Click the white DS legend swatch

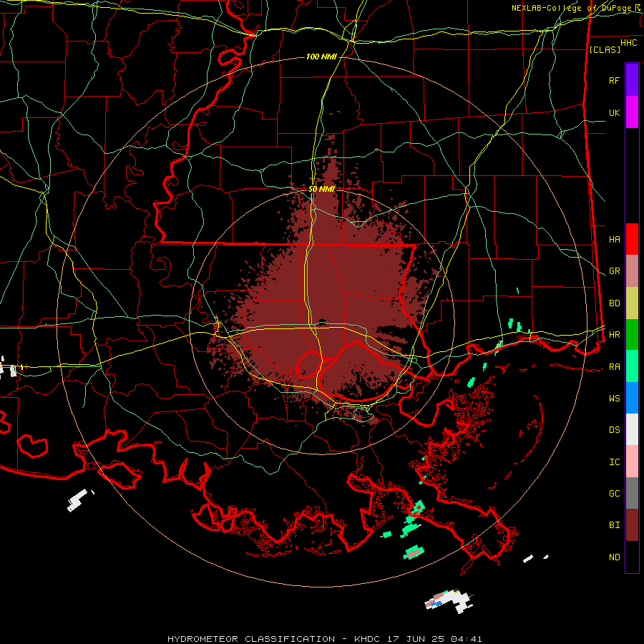[x=632, y=429]
